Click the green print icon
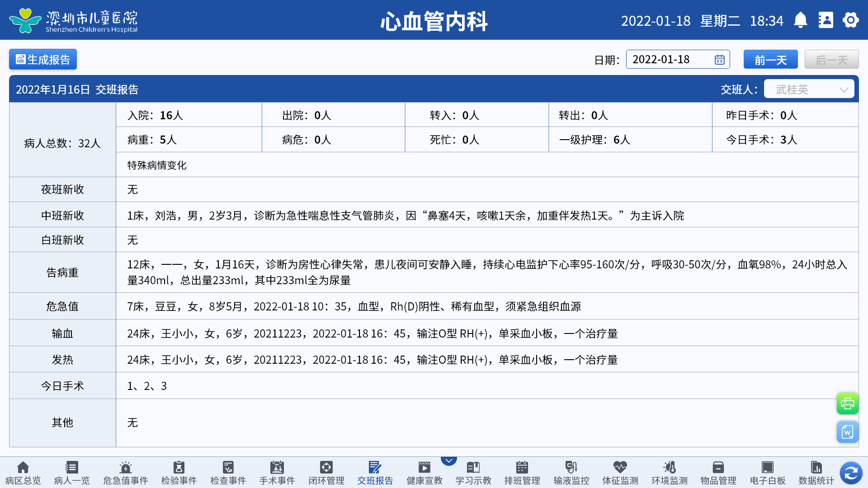 click(x=847, y=404)
